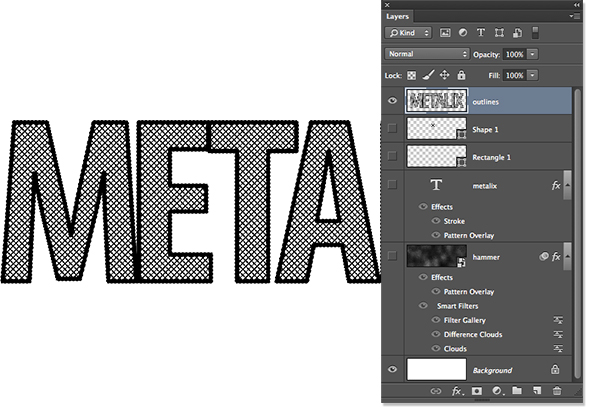Show the Shape 1 layer
Screen dimensions: 590x408
point(392,128)
